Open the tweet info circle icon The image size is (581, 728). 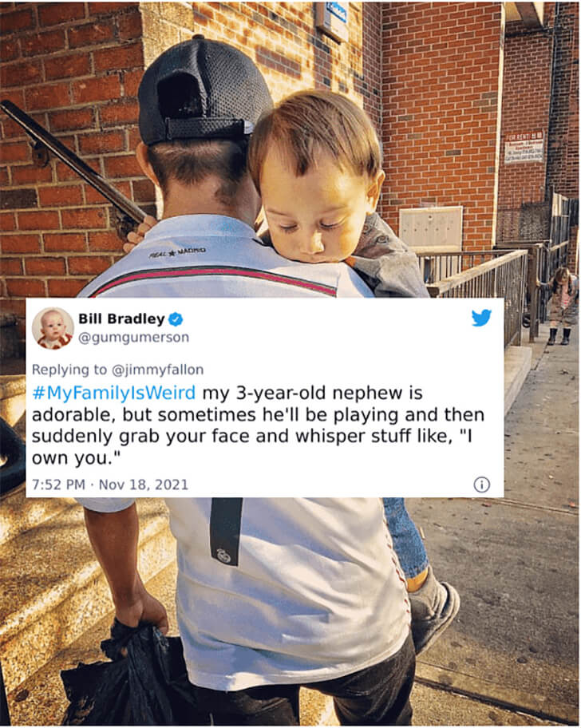pos(482,485)
